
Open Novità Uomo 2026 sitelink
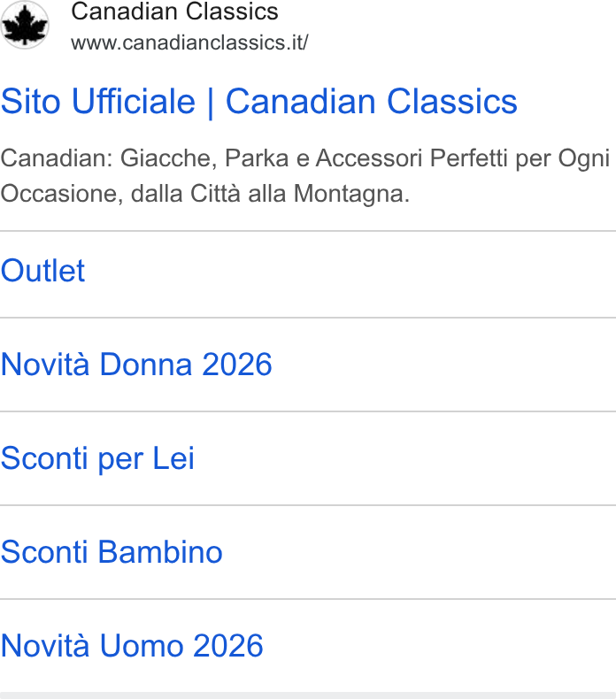(132, 646)
